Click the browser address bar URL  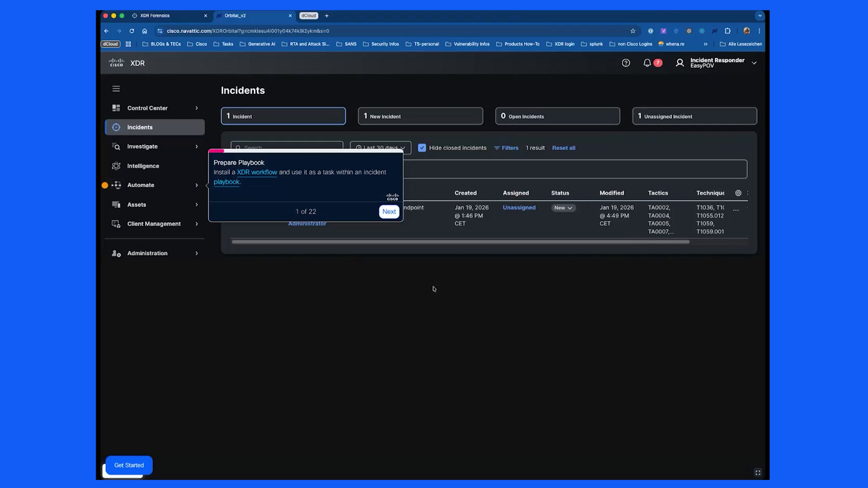[248, 31]
